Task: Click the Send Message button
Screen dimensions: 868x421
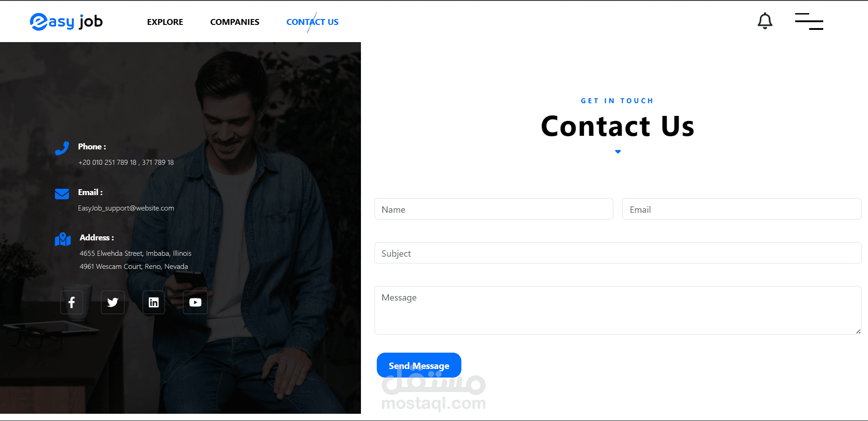Action: click(419, 365)
